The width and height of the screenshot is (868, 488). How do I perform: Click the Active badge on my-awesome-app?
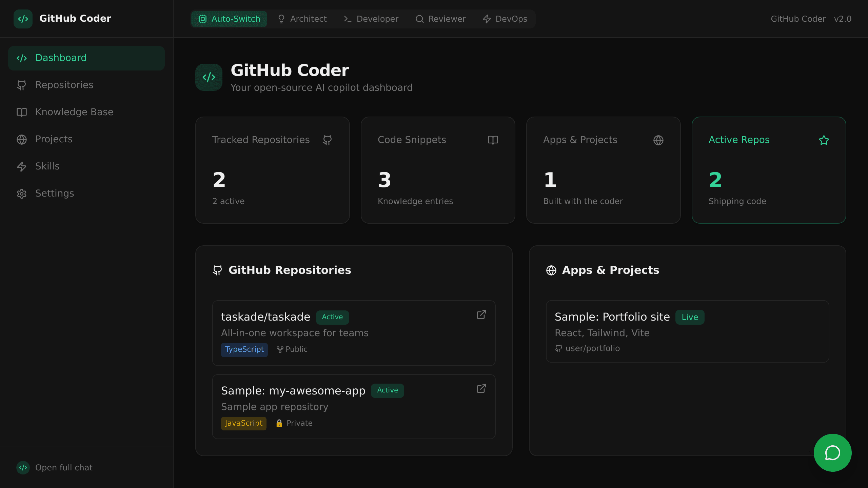click(x=388, y=391)
